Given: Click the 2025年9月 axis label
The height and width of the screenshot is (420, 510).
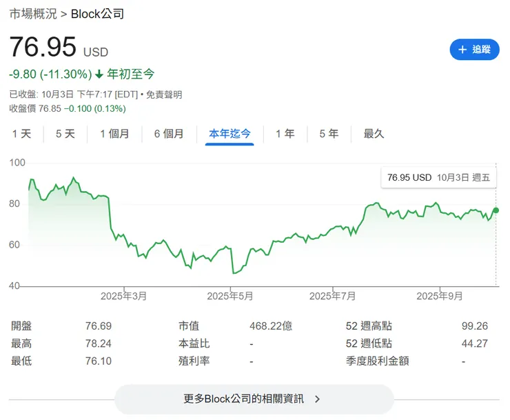Looking at the screenshot, I should [440, 296].
